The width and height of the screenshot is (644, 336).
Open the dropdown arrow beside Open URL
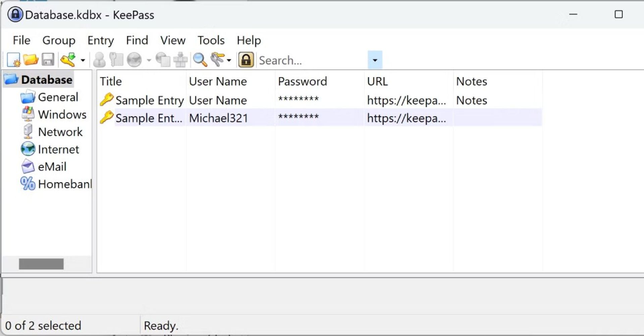149,60
